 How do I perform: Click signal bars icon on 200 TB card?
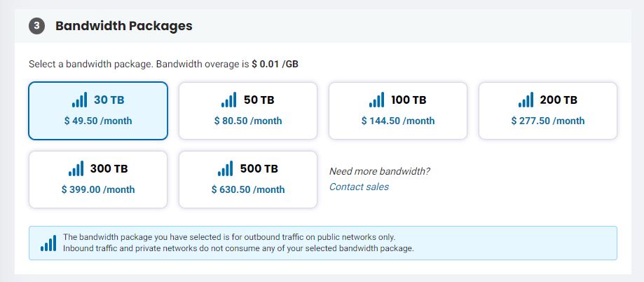click(526, 100)
